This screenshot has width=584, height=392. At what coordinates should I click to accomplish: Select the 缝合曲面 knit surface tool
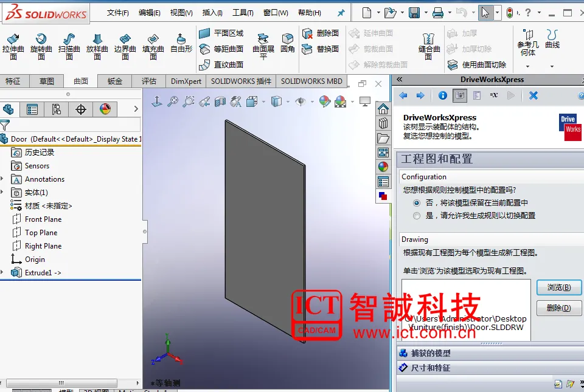coord(429,47)
